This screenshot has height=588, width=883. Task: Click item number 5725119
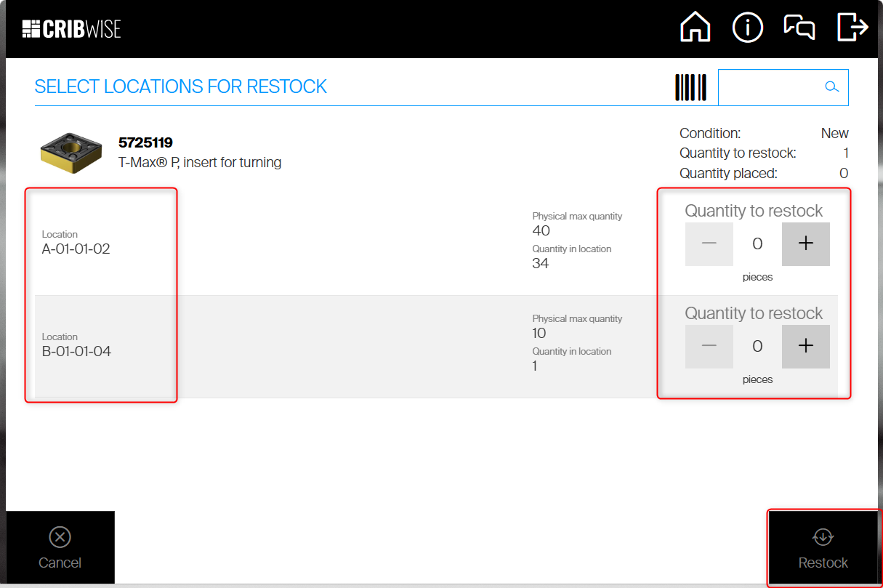point(145,142)
